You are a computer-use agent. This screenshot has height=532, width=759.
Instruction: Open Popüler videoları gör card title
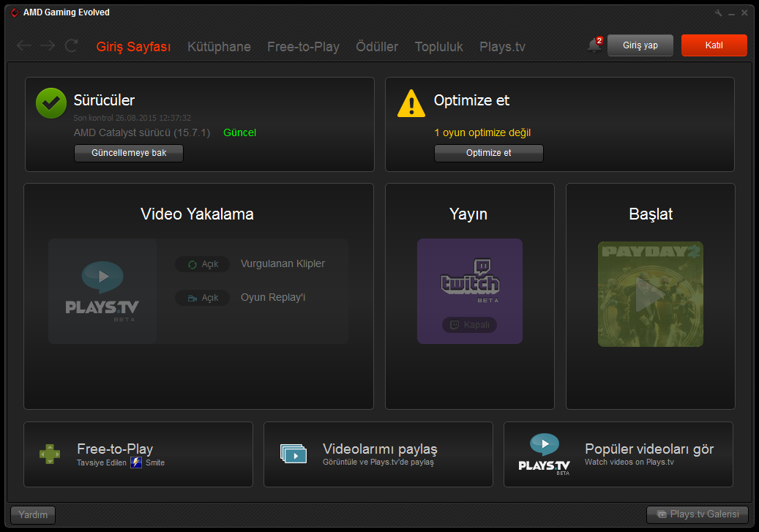[x=649, y=449]
